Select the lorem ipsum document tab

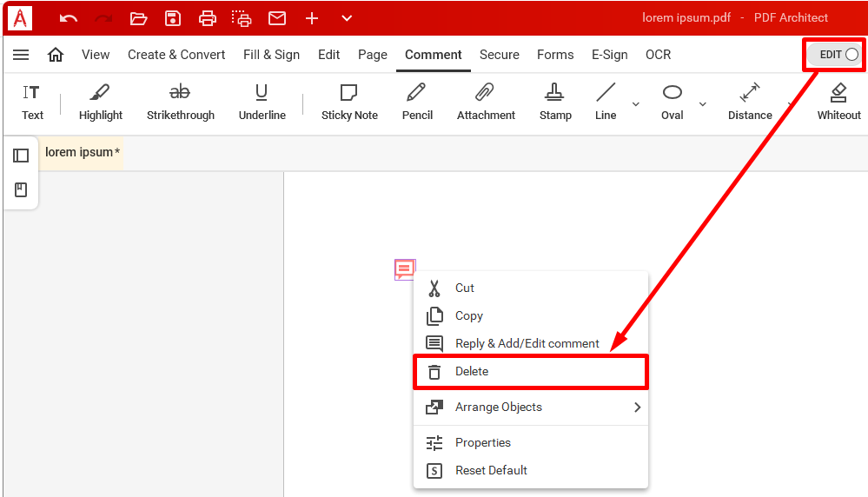click(x=82, y=152)
